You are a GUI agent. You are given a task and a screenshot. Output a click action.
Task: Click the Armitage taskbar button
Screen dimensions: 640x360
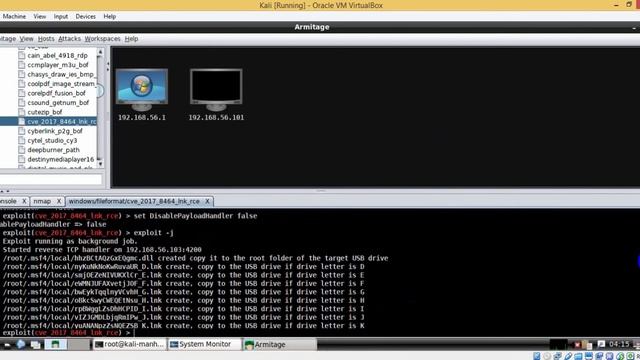click(280, 344)
